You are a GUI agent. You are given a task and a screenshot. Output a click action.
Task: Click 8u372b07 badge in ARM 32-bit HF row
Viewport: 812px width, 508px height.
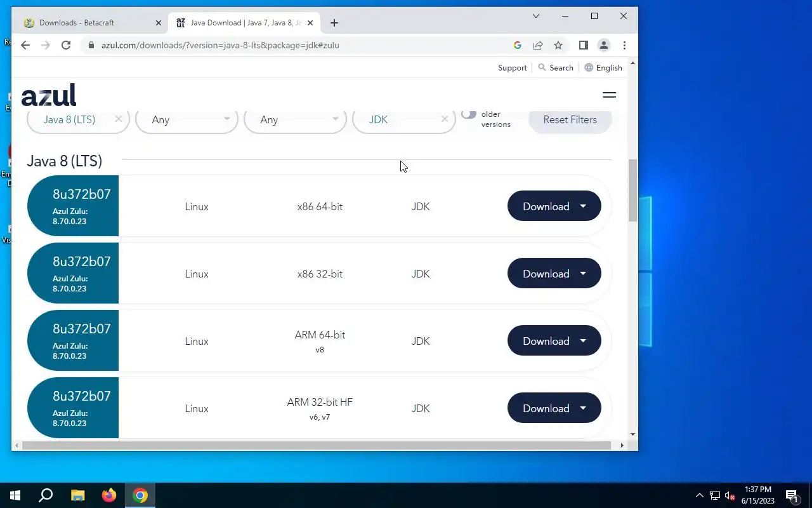click(x=73, y=408)
